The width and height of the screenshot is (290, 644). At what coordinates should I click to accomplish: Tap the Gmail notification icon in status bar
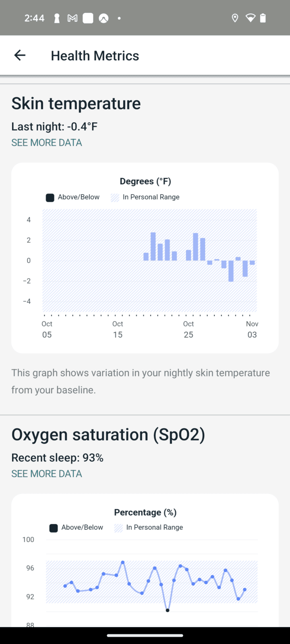(72, 18)
